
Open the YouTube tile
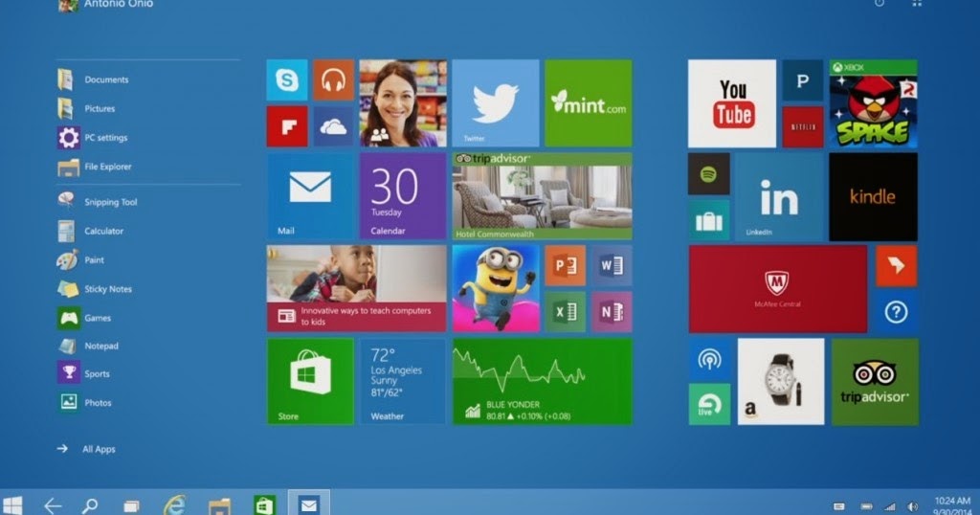coord(732,103)
